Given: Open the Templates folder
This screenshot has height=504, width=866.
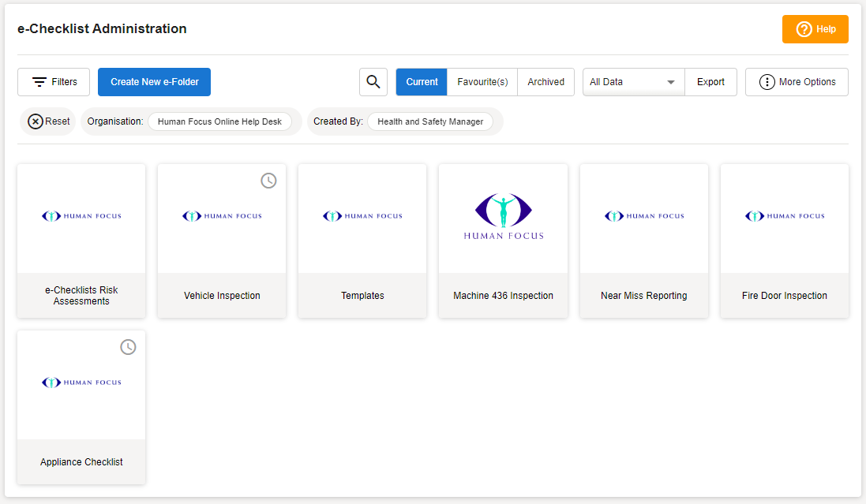Looking at the screenshot, I should point(362,241).
